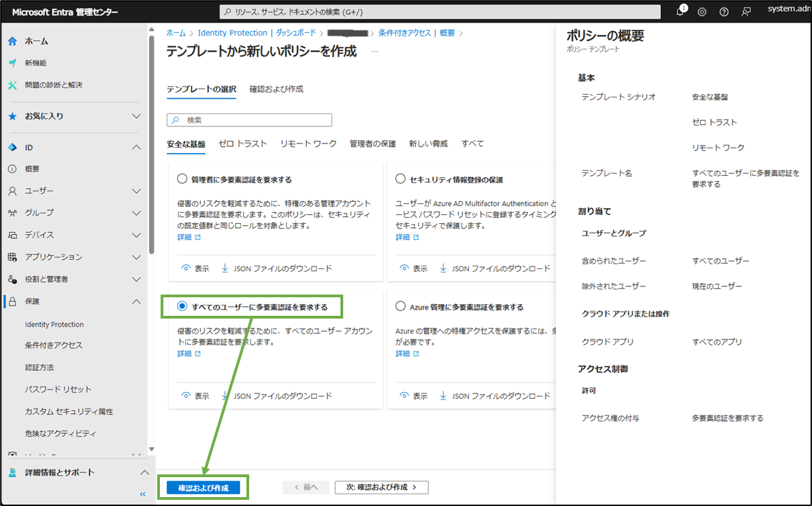Open the settings gear icon
The height and width of the screenshot is (506, 812).
pyautogui.click(x=701, y=12)
